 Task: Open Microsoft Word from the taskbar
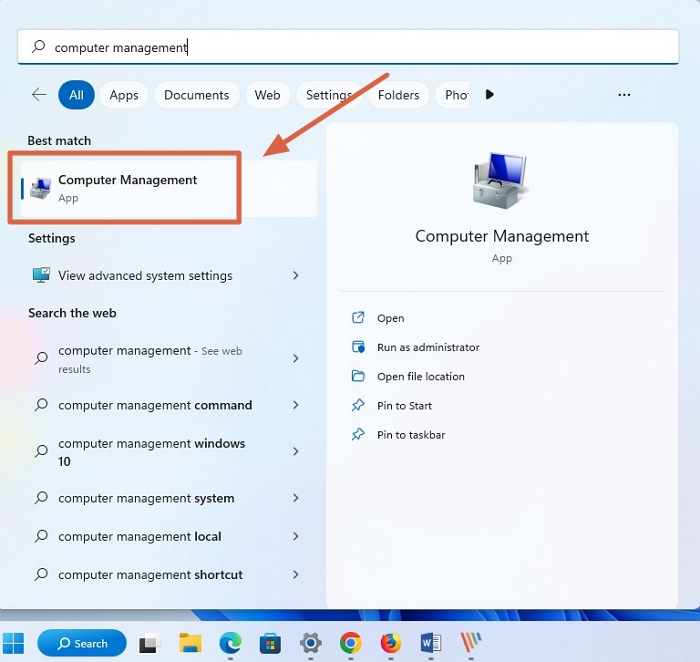pyautogui.click(x=431, y=643)
